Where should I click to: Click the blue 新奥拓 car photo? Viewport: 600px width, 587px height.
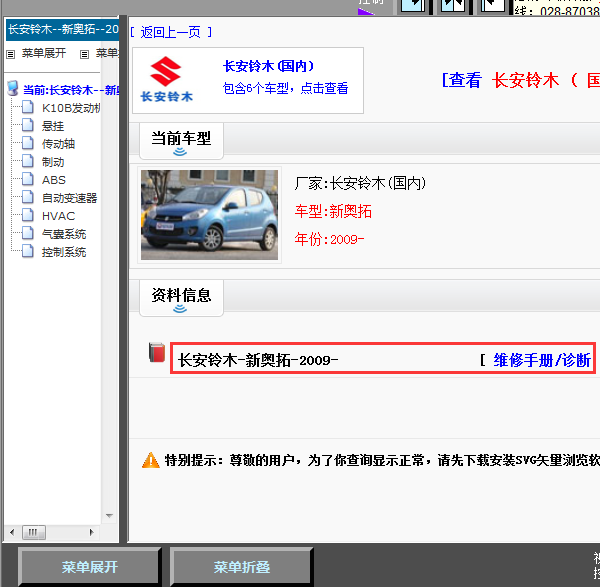click(x=209, y=215)
